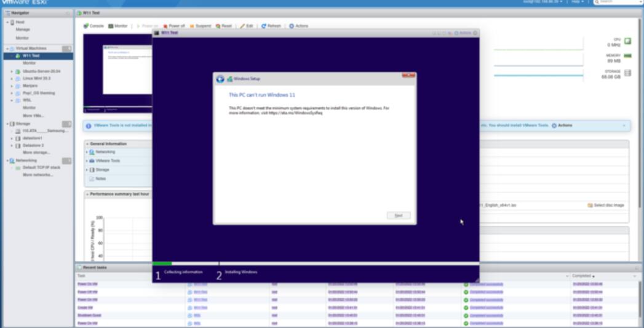
Task: Collapse Performance summary last hour panel
Action: (x=87, y=194)
